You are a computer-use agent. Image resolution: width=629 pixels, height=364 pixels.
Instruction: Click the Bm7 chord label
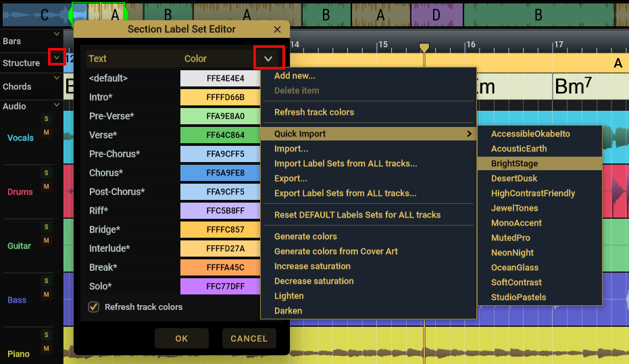(x=573, y=86)
